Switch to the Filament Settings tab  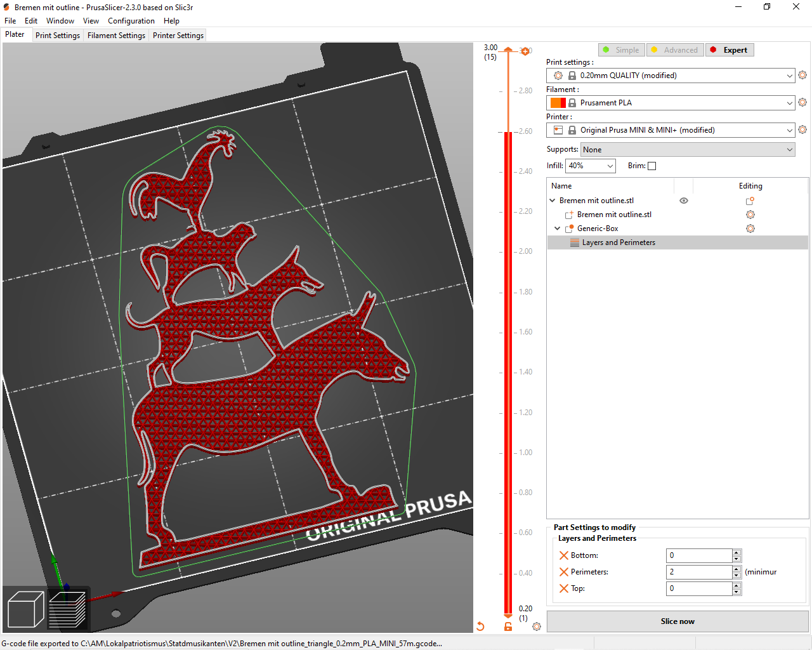(116, 36)
